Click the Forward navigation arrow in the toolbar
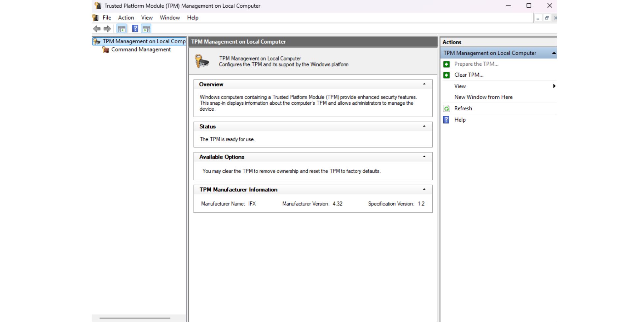This screenshot has width=644, height=322. click(107, 28)
